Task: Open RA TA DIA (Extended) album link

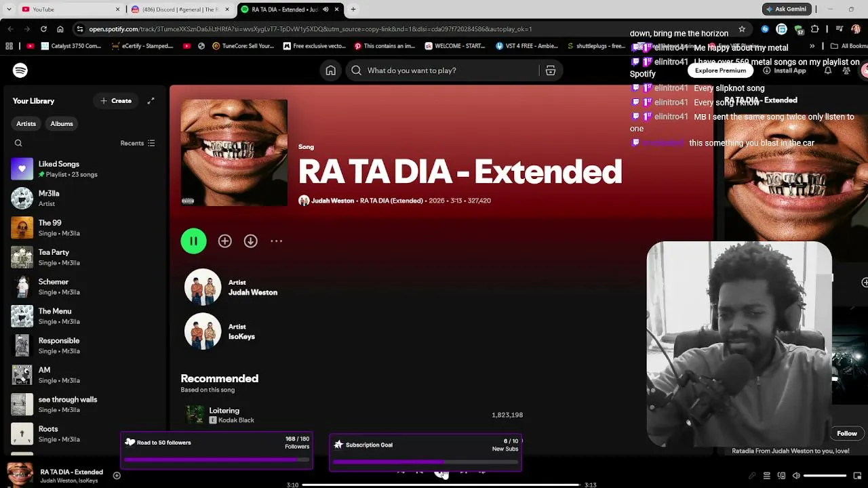Action: [391, 201]
